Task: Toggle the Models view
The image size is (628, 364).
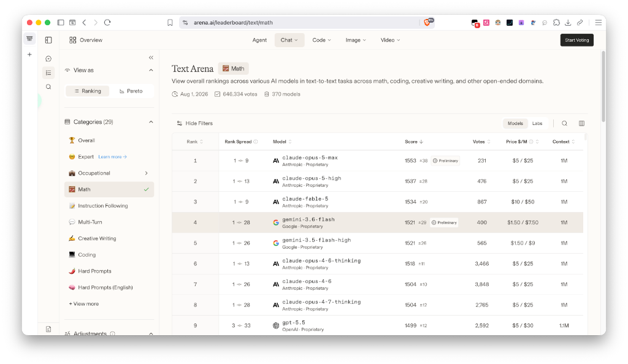Action: point(515,123)
